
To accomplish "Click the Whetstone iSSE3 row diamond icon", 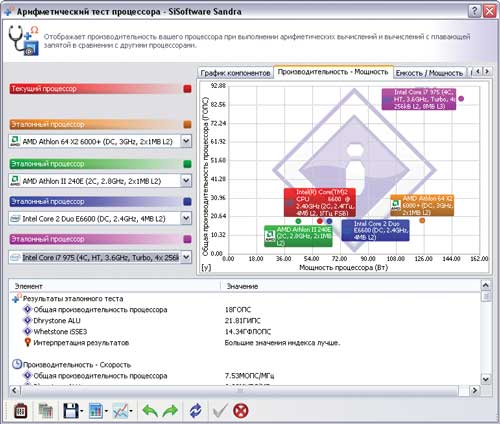I will [27, 331].
